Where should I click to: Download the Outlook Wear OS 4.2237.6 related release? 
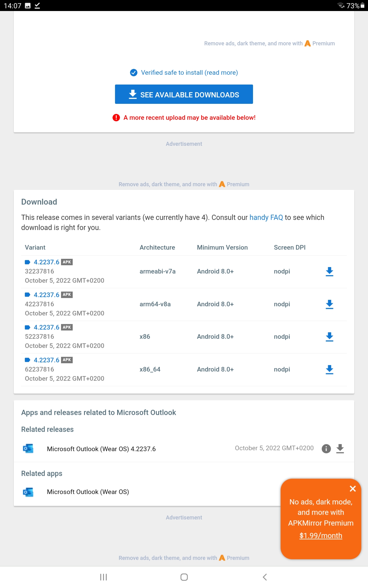[340, 449]
